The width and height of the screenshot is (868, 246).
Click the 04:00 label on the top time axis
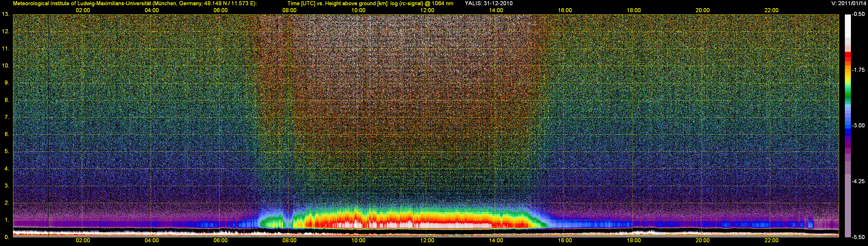click(x=152, y=10)
